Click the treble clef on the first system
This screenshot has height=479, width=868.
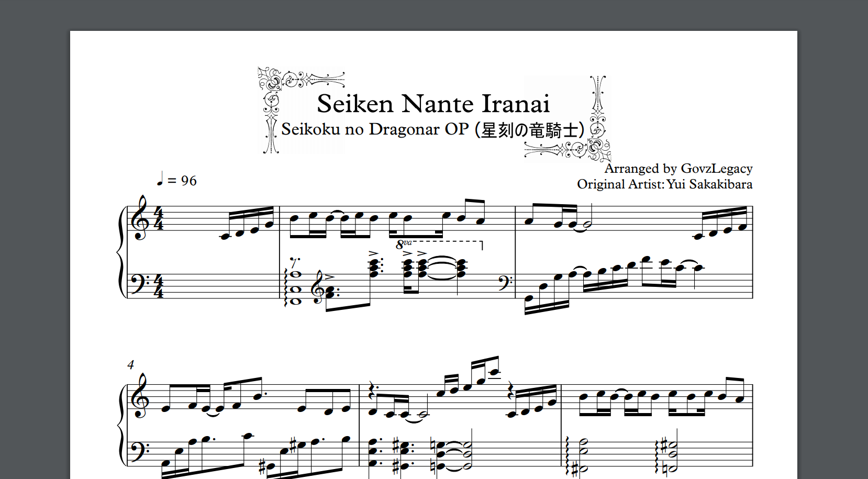click(140, 218)
